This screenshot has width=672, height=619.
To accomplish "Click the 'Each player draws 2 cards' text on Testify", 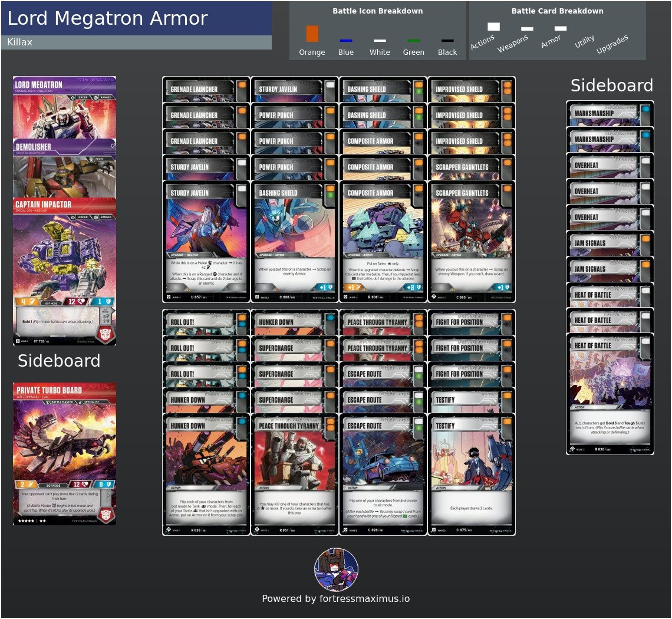I will coord(472,508).
